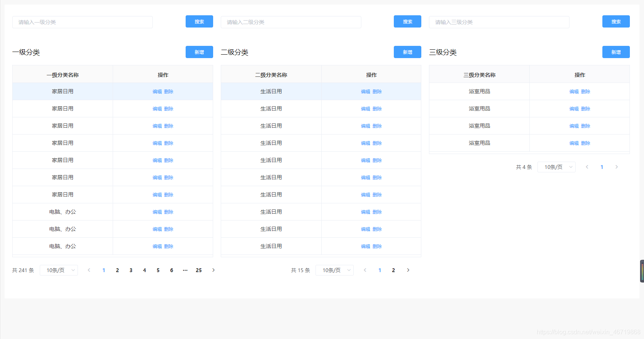Viewport: 644px width, 339px height.
Task: Go to next page of 二级分类 table
Action: (x=408, y=270)
